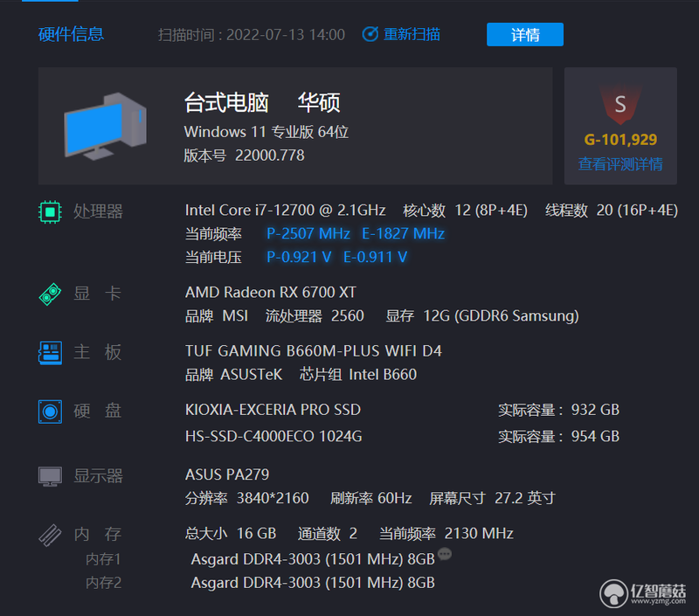Viewport: 699px width, 616px height.
Task: Click the P-2507 MHz frequency value
Action: coord(308,233)
